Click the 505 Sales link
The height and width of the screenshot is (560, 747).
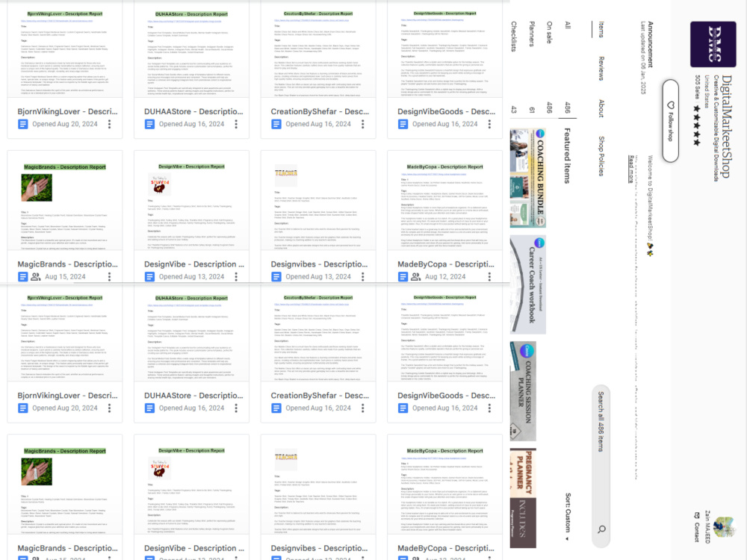point(698,87)
